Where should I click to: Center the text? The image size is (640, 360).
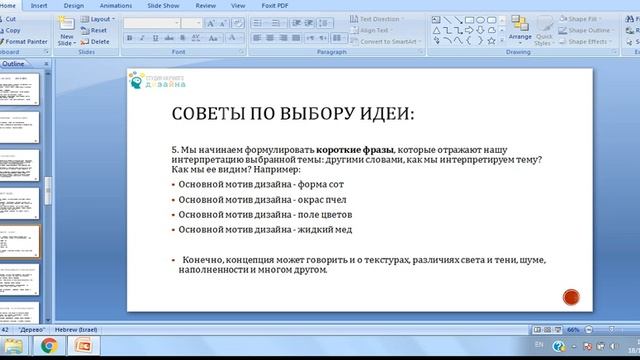pyautogui.click(x=270, y=38)
